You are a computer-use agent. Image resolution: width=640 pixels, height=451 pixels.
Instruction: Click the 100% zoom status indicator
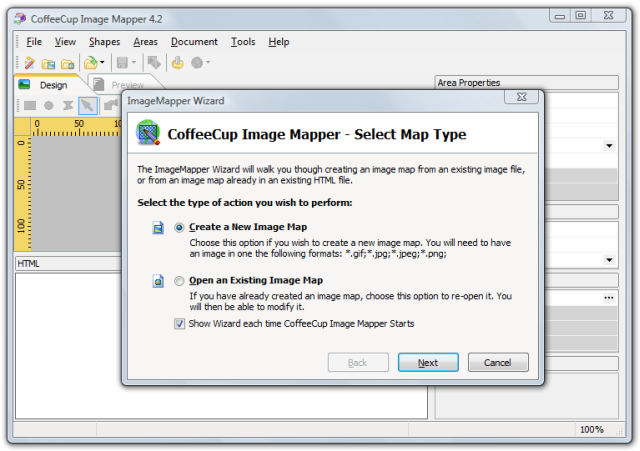592,430
